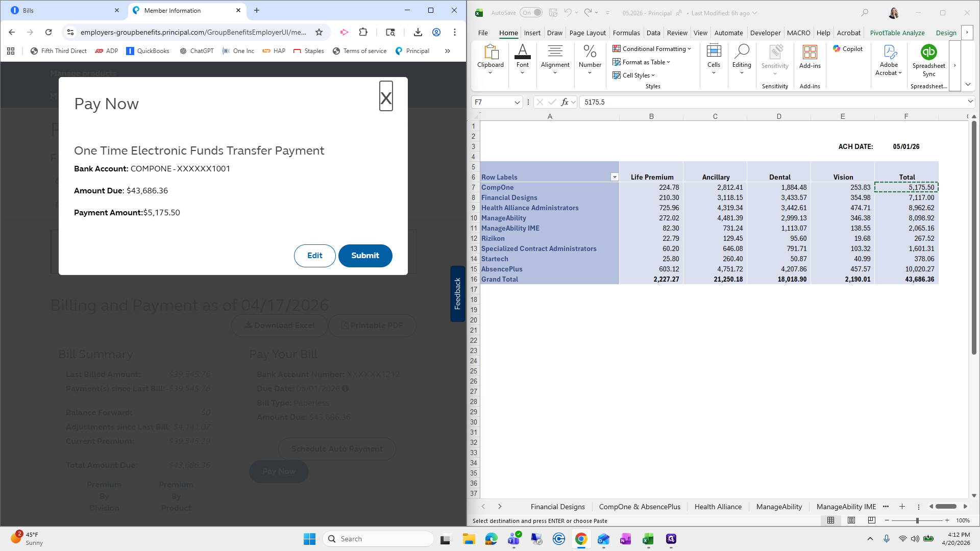Click the Edit button in dialog
The height and width of the screenshot is (551, 980).
click(x=314, y=256)
